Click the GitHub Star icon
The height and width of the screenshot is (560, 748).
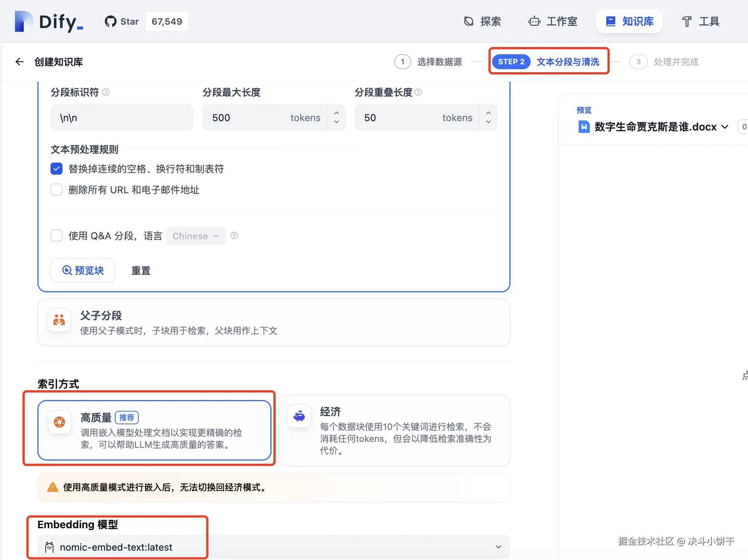click(110, 22)
